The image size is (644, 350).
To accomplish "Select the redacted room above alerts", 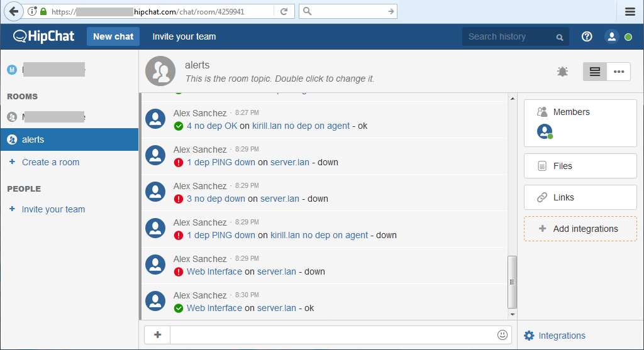I will 69,117.
